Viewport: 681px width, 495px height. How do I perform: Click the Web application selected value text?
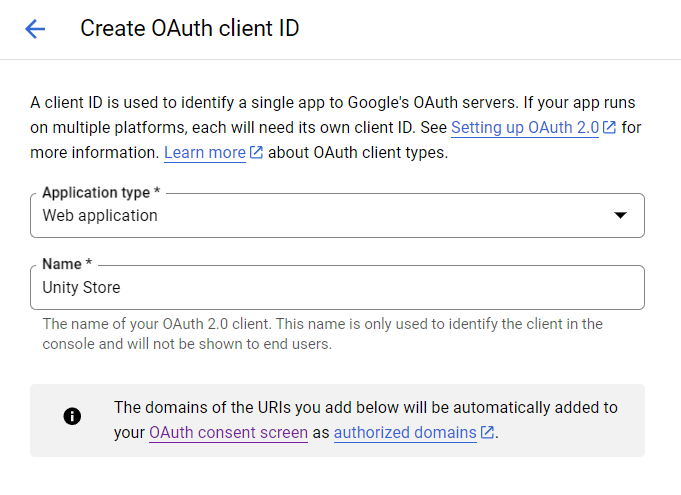100,215
